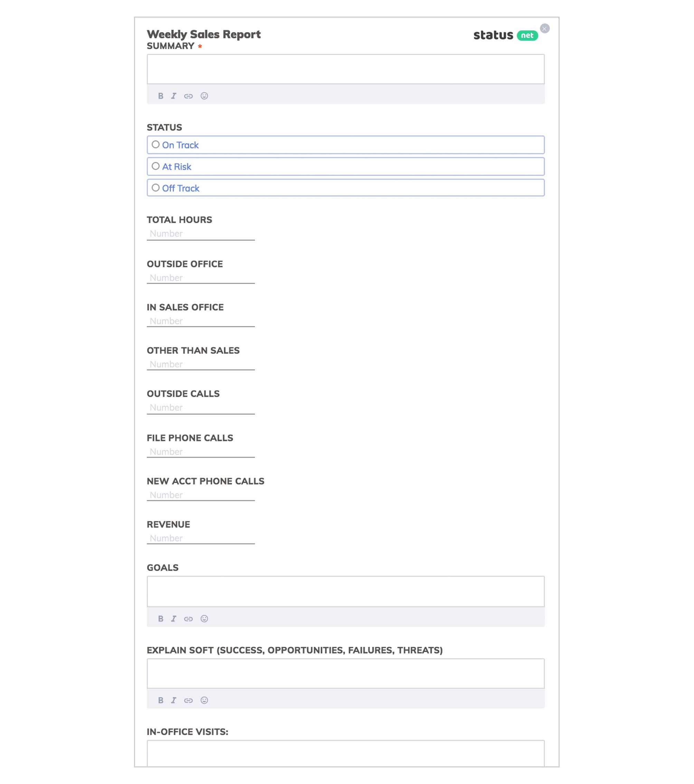
Task: Click the Emoji icon in Summary toolbar
Action: click(204, 96)
